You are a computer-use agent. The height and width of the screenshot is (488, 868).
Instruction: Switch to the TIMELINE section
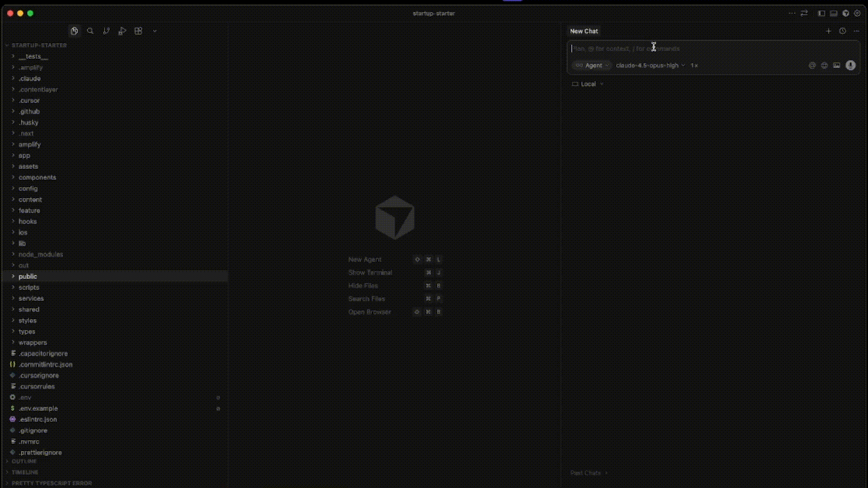[x=24, y=472]
